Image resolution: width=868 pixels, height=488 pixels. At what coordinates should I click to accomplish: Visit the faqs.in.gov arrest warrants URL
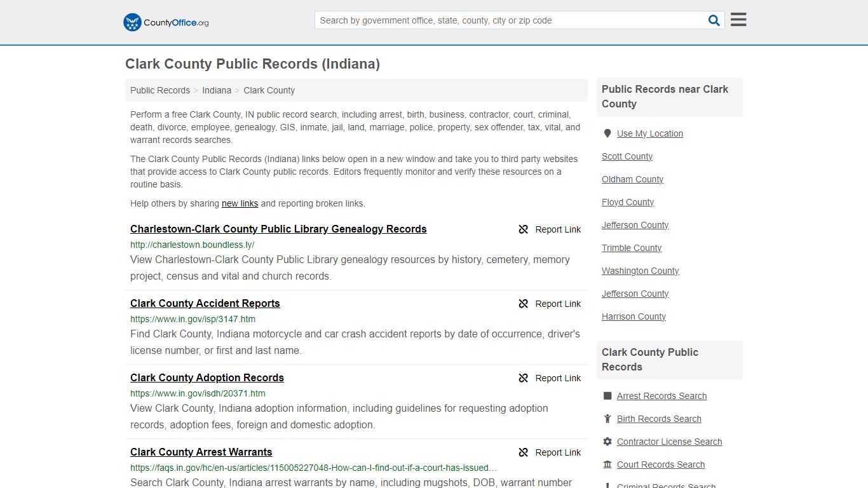314,468
